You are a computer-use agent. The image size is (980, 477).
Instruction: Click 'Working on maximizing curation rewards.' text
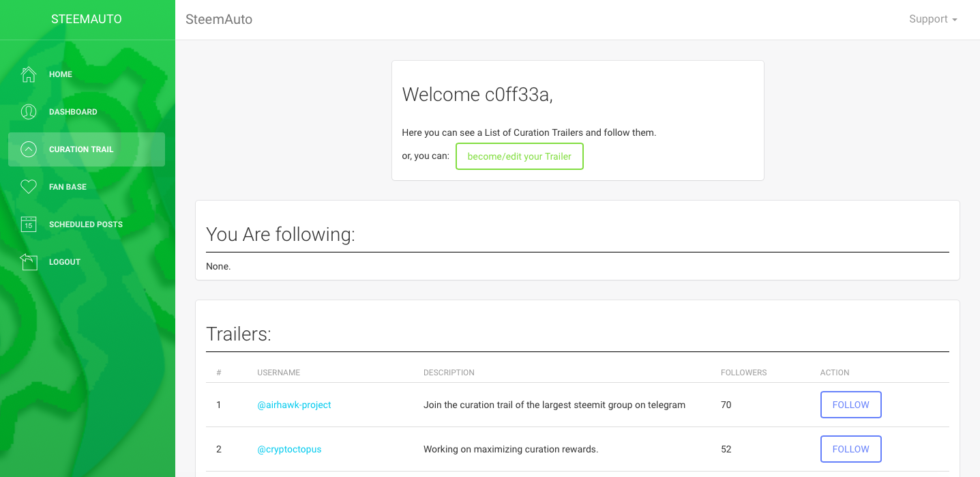(511, 449)
